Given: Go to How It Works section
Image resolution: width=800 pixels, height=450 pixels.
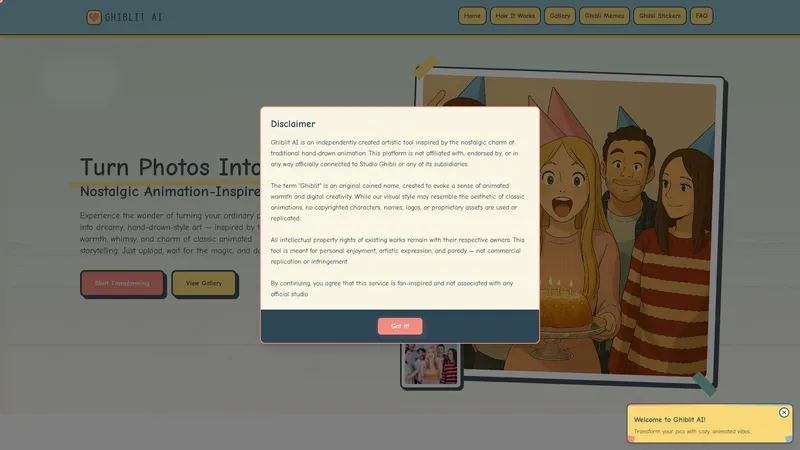Looking at the screenshot, I should [x=515, y=16].
